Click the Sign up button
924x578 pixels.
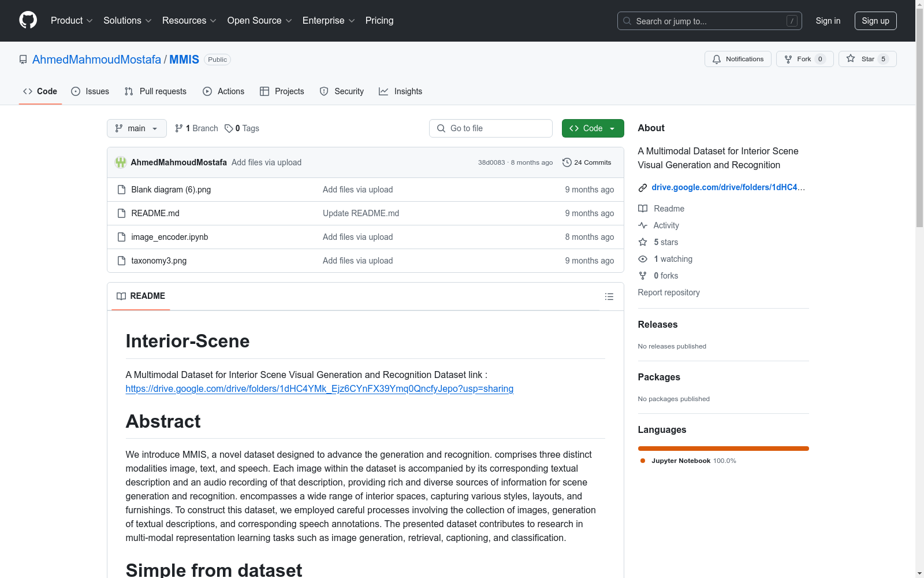875,21
